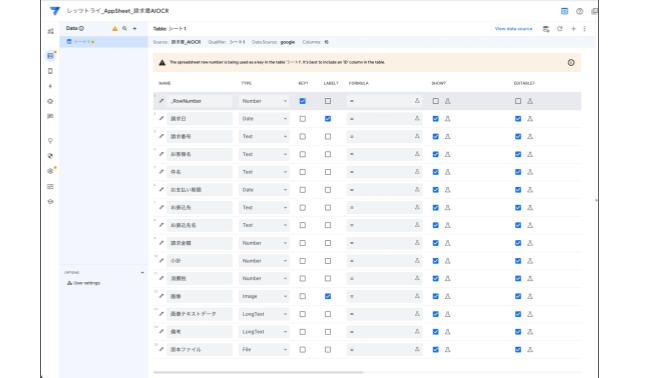Add new data with Data panel plus
This screenshot has height=378, width=672.
point(135,29)
